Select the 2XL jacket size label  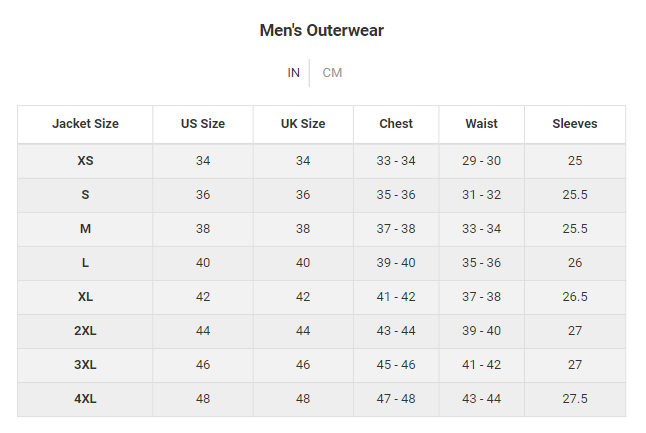[85, 331]
